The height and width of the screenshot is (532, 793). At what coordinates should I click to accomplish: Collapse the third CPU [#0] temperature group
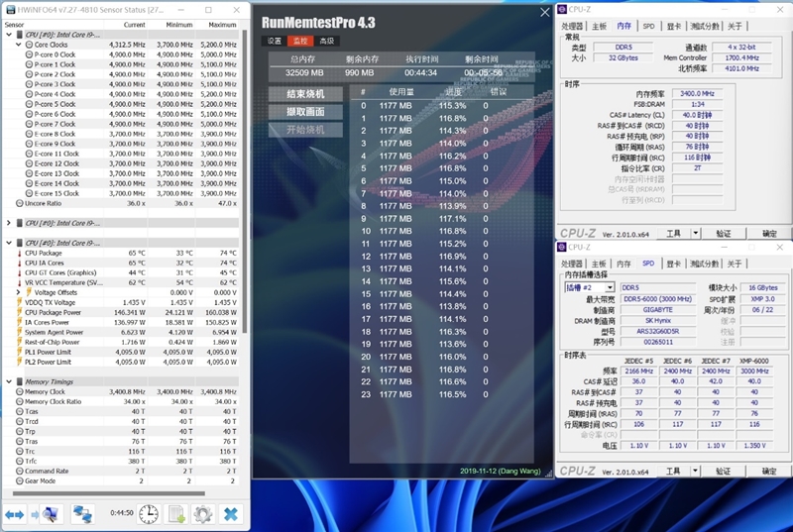pos(9,243)
